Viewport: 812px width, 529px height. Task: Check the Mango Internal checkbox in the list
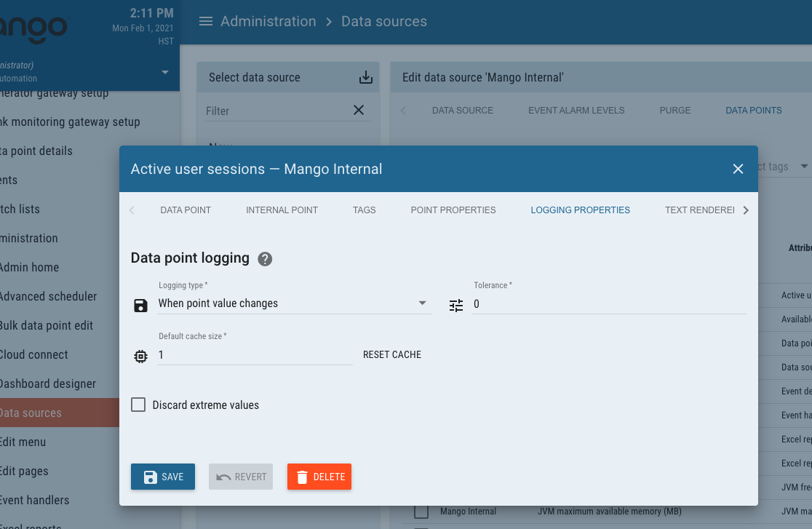point(421,511)
